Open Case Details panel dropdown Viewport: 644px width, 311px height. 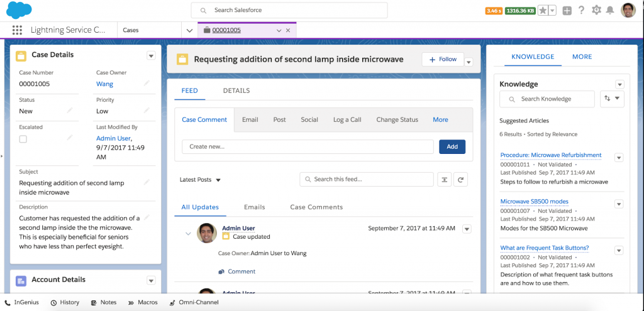click(151, 55)
